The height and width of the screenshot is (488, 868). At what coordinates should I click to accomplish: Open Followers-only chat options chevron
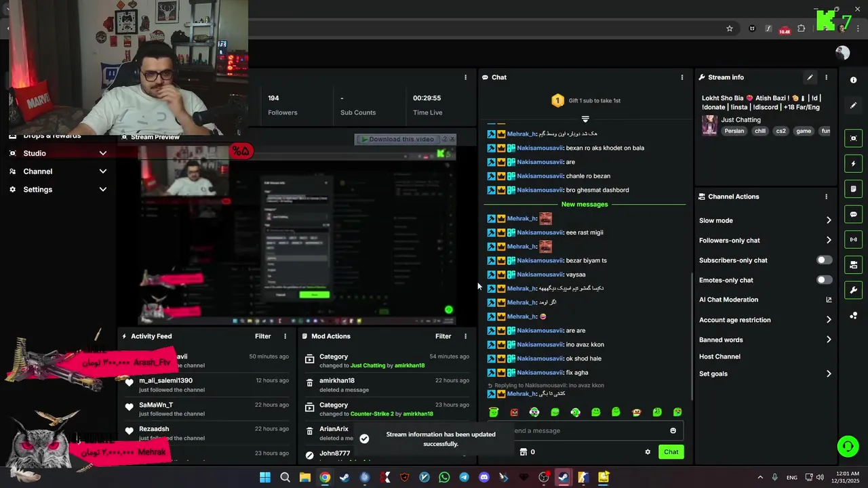click(x=829, y=240)
